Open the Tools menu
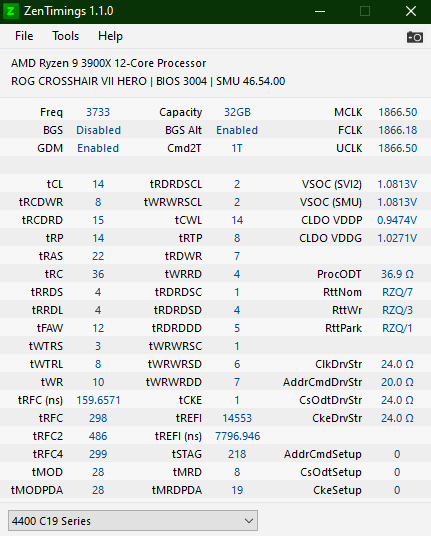 [x=65, y=36]
